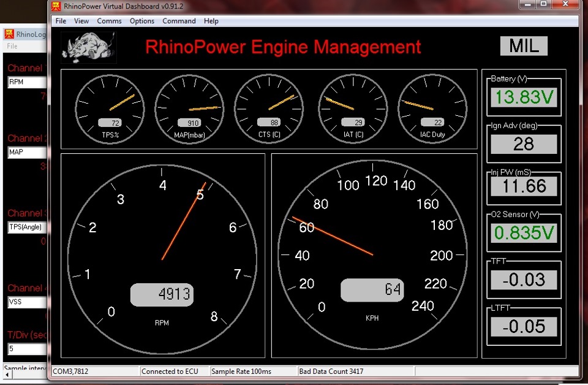Close the RhinoPower Virtual Dashboard window
588x385 pixels.
pyautogui.click(x=565, y=4)
